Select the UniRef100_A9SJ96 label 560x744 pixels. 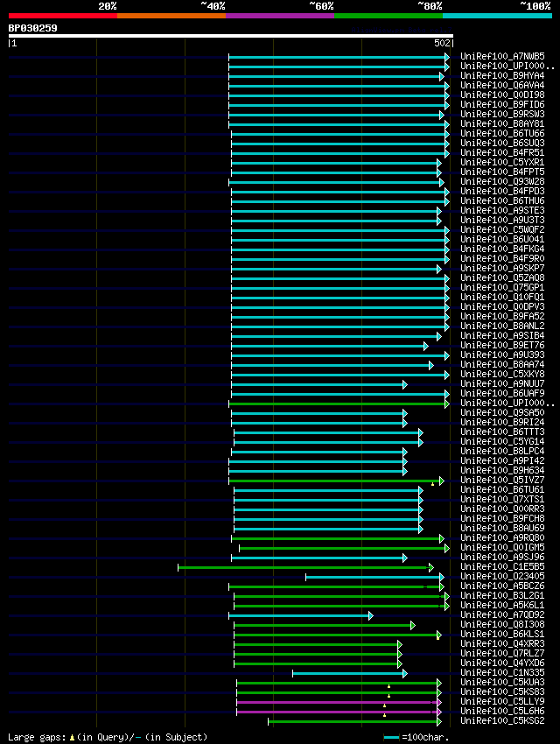502,557
